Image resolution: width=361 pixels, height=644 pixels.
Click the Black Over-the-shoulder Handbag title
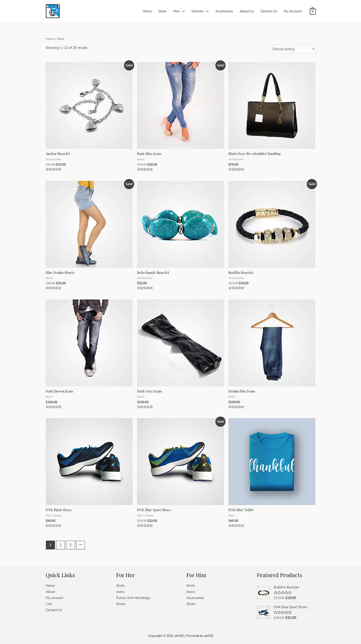click(x=255, y=154)
